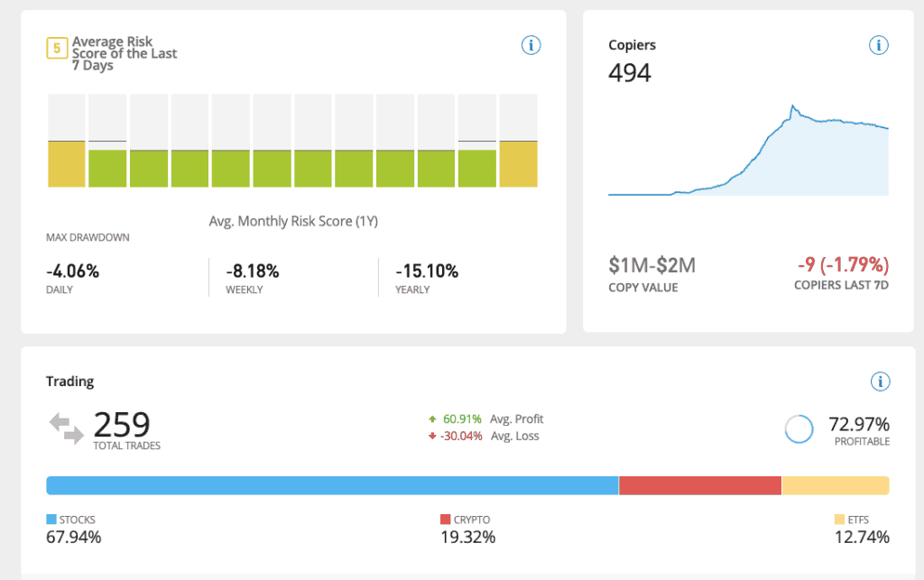Select the red Crypto segment of allocation bar
Image resolution: width=924 pixels, height=580 pixels.
699,485
